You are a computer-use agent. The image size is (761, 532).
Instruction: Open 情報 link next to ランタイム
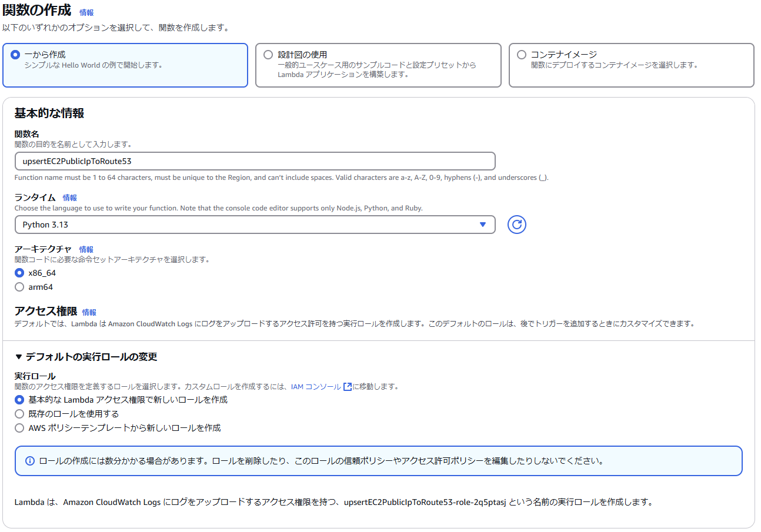point(70,198)
